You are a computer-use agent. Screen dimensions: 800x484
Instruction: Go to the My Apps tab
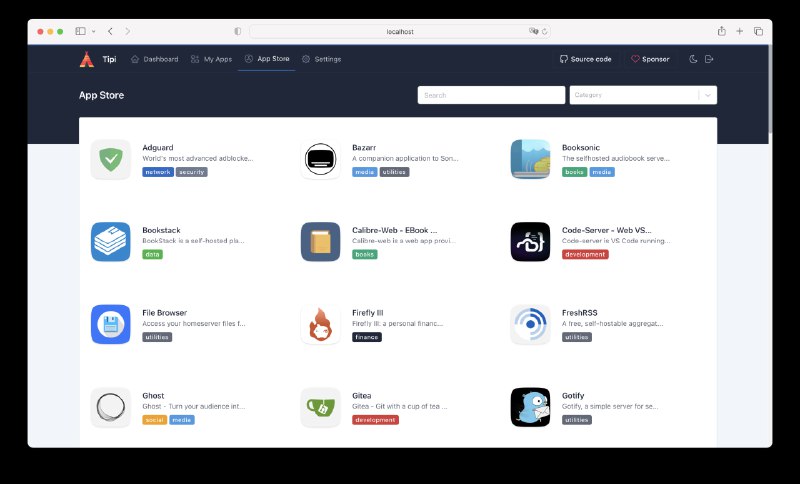coord(211,59)
